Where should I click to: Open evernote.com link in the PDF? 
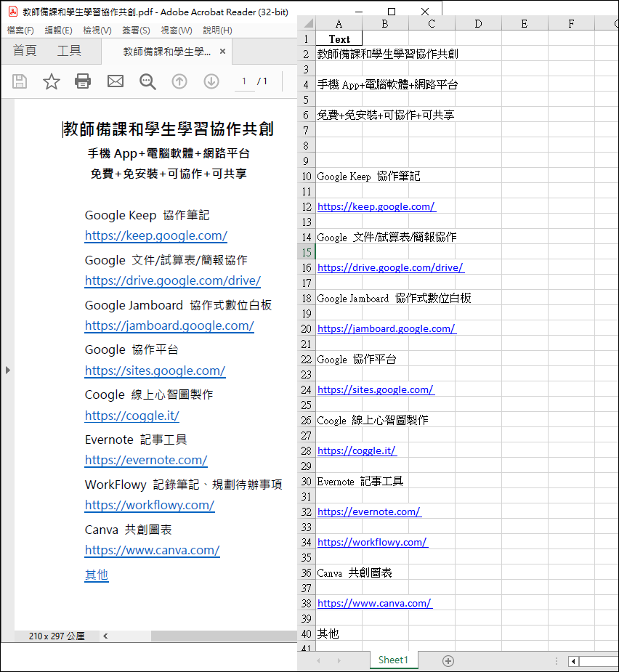click(146, 460)
